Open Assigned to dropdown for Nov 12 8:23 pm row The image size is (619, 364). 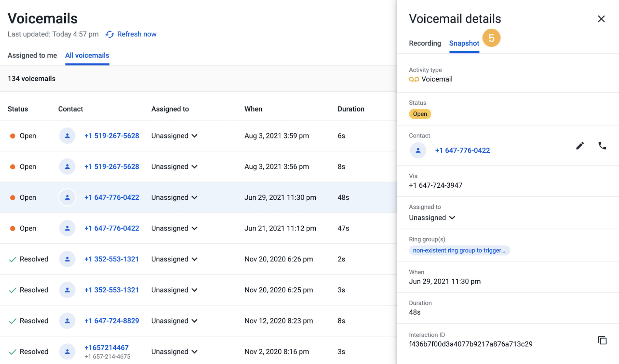coord(174,321)
